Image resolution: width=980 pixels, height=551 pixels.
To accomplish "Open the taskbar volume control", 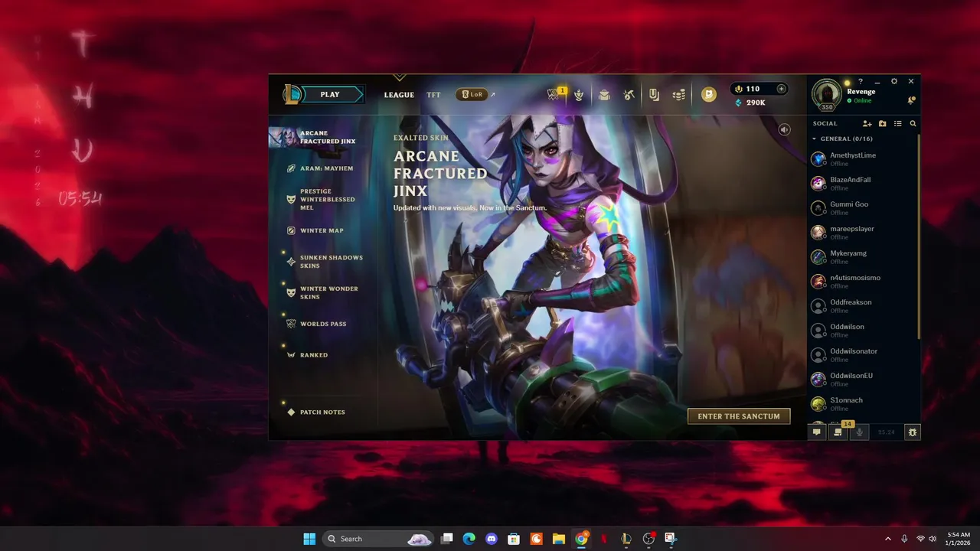I will (933, 539).
